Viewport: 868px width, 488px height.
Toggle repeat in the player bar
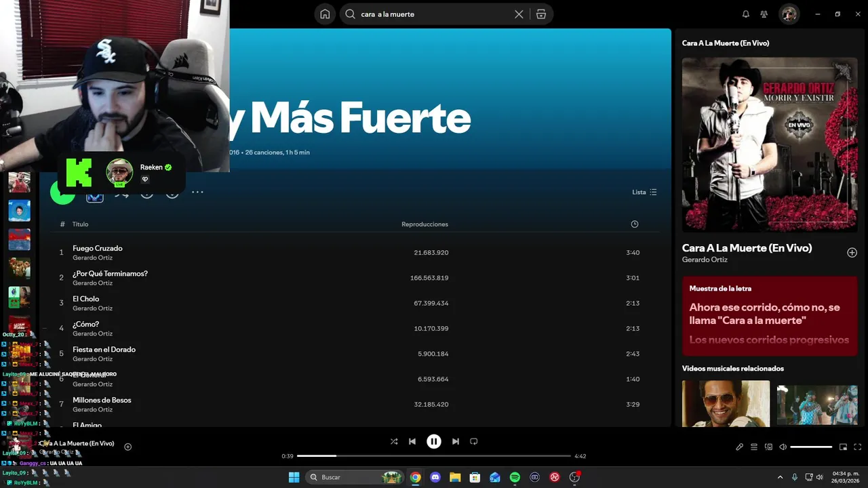point(474,441)
